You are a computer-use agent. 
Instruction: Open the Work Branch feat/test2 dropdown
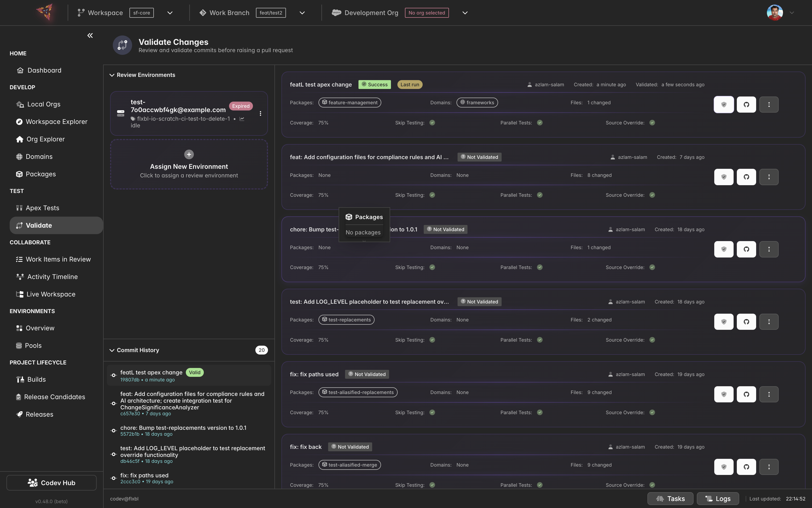click(302, 13)
